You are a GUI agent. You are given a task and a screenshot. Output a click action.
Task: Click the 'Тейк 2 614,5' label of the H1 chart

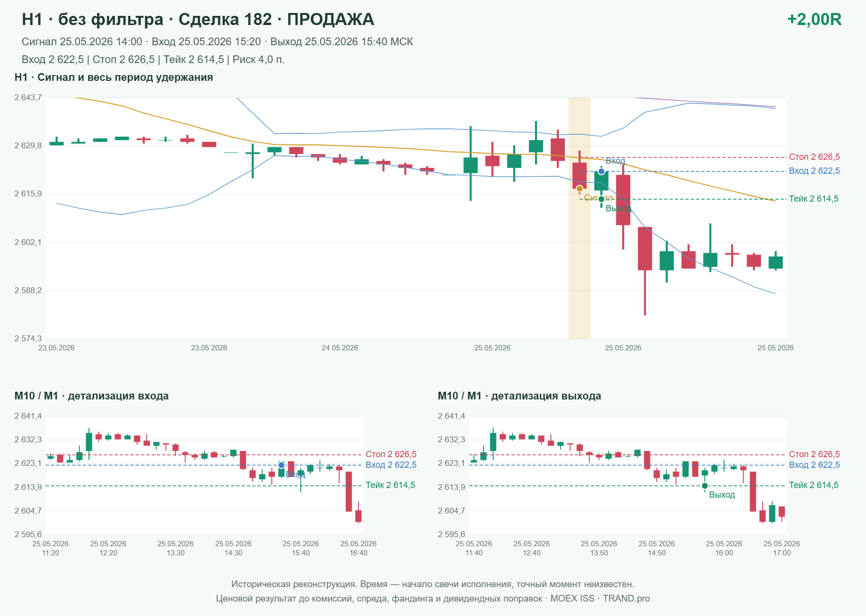tap(814, 199)
